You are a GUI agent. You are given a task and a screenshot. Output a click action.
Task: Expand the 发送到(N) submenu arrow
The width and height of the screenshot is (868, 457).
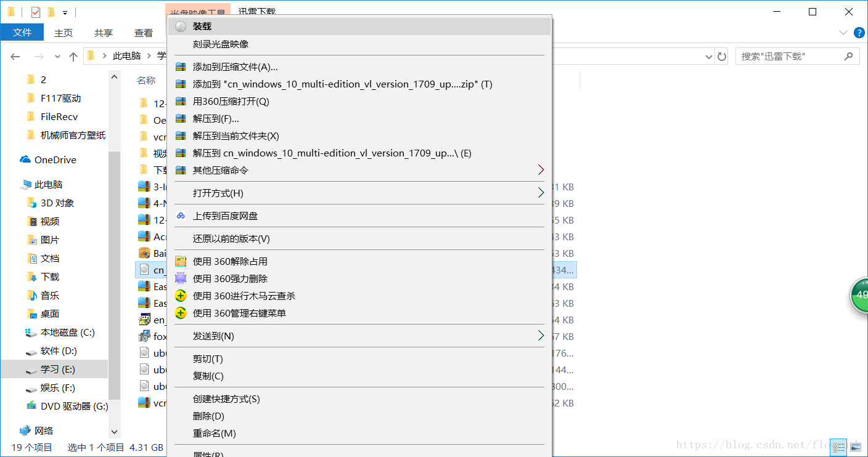click(x=541, y=336)
